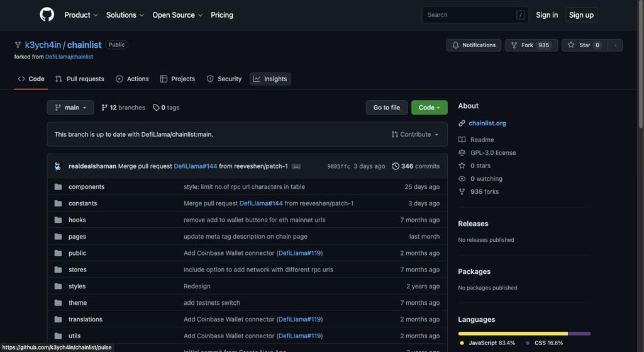Open commit hash 9805ffc
This screenshot has height=352, width=644.
338,166
